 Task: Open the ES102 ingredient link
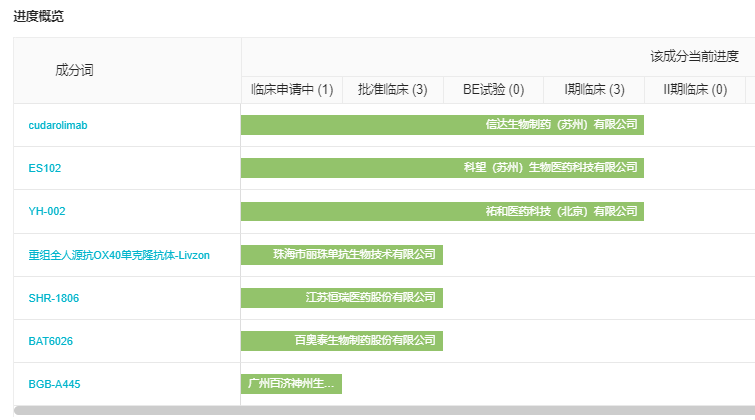[45, 168]
